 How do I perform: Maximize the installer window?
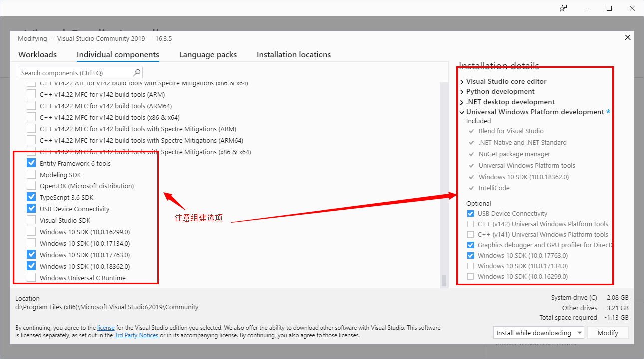point(609,8)
